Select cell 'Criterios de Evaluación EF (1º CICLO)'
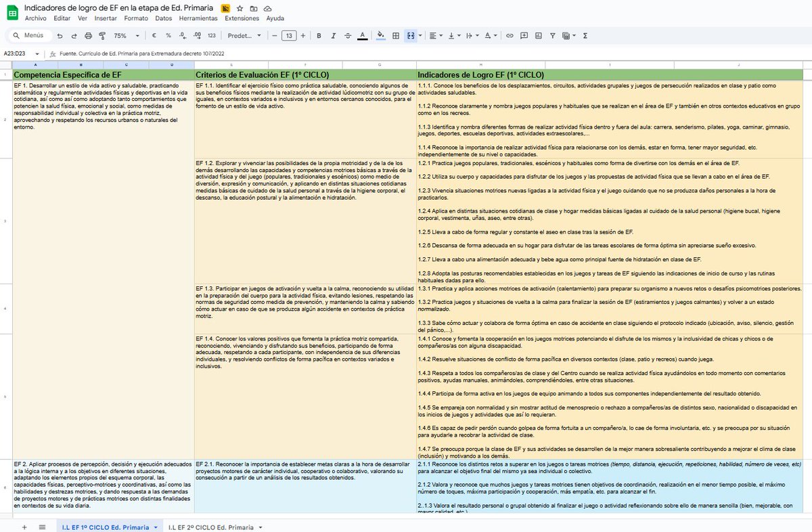812x532 pixels. click(x=305, y=74)
